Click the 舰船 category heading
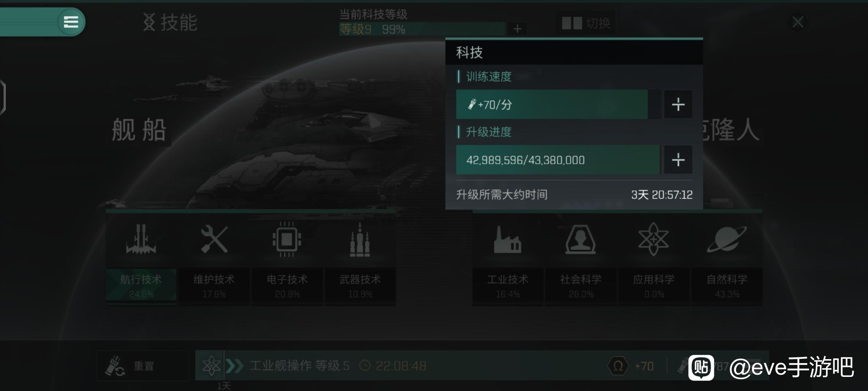 (139, 130)
